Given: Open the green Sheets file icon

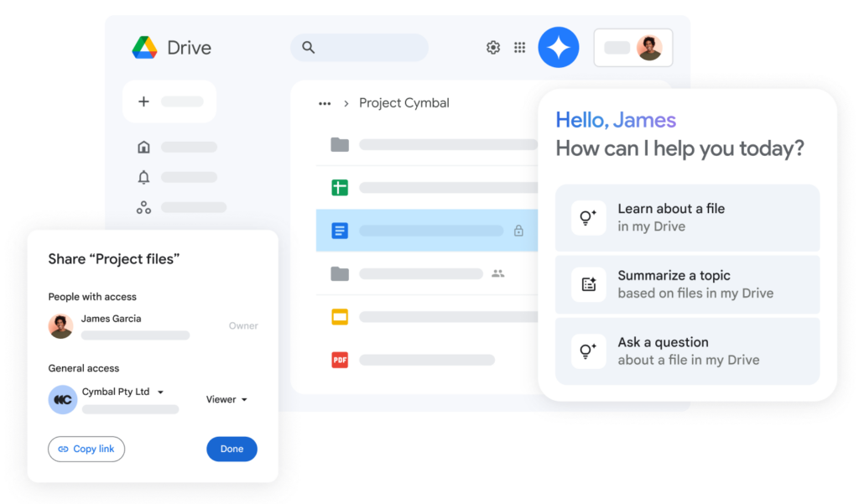Looking at the screenshot, I should [x=340, y=187].
